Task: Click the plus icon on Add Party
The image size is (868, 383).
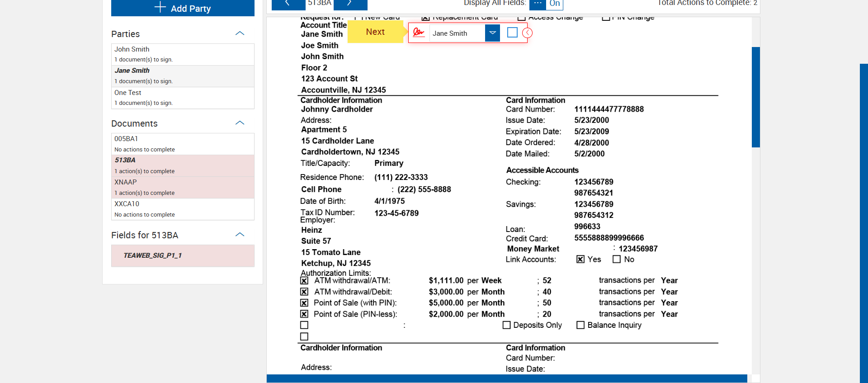Action: click(x=160, y=7)
